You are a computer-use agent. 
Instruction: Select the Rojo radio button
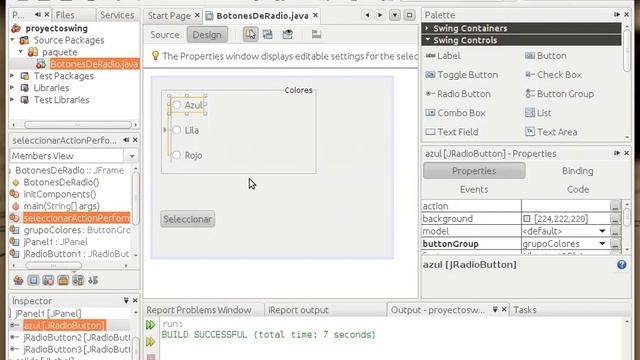[177, 155]
